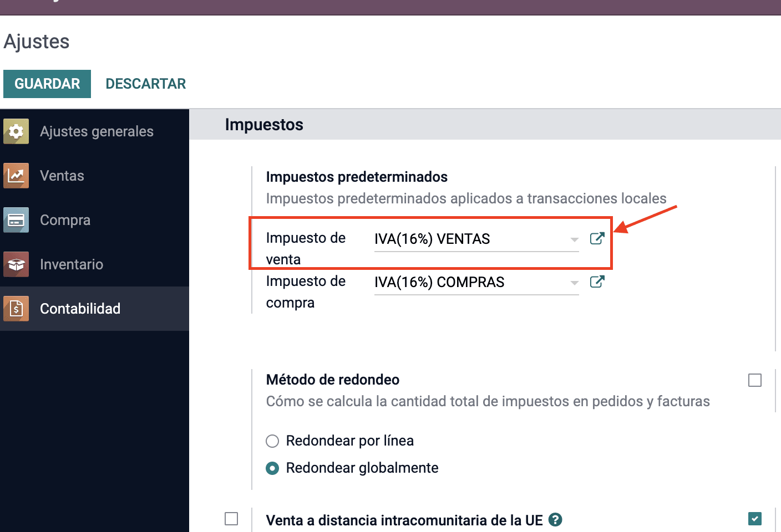781x532 pixels.
Task: Expand the Impuesto de venta dropdown arrow
Action: pos(575,239)
